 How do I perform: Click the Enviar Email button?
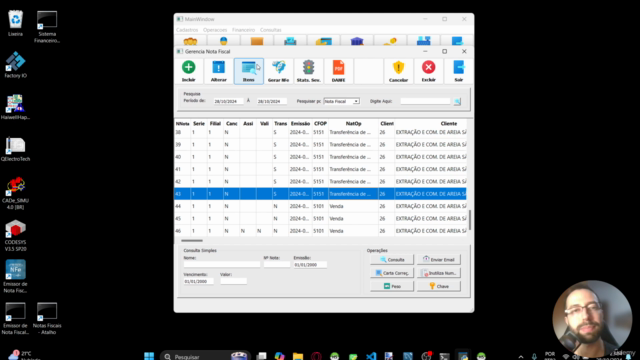pos(439,260)
